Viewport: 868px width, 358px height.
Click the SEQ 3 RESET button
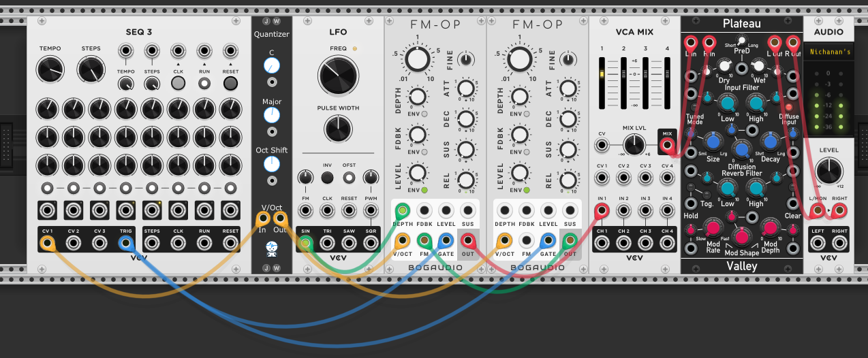230,83
